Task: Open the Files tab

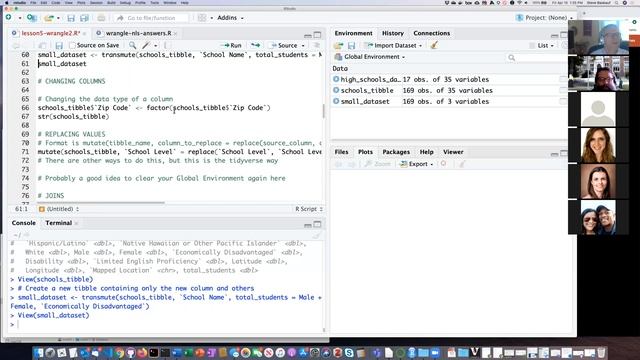Action: tap(341, 152)
